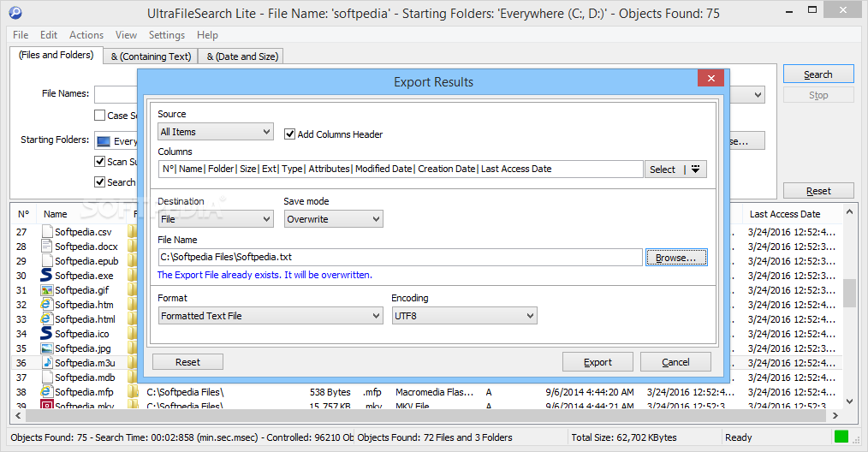868x452 pixels.
Task: Open the Format Formatted Text File dropdown
Action: click(x=271, y=316)
